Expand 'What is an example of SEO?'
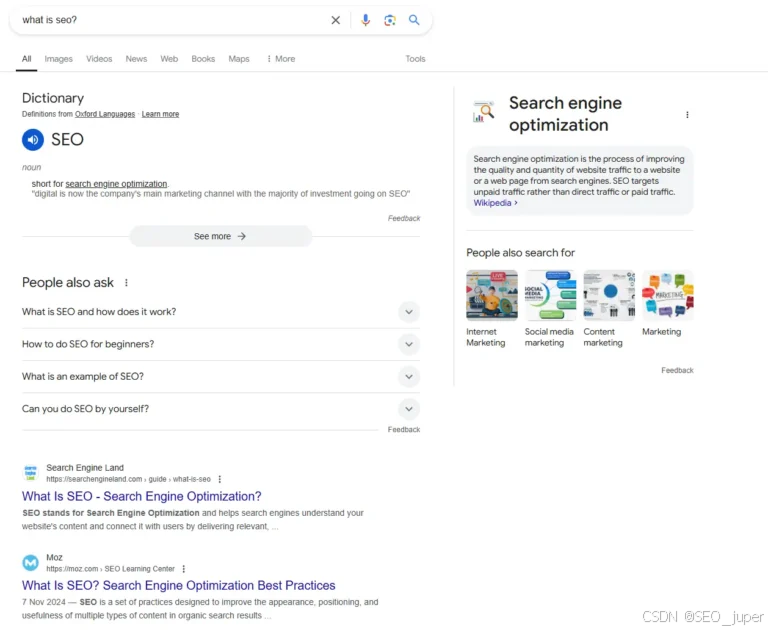 click(220, 377)
